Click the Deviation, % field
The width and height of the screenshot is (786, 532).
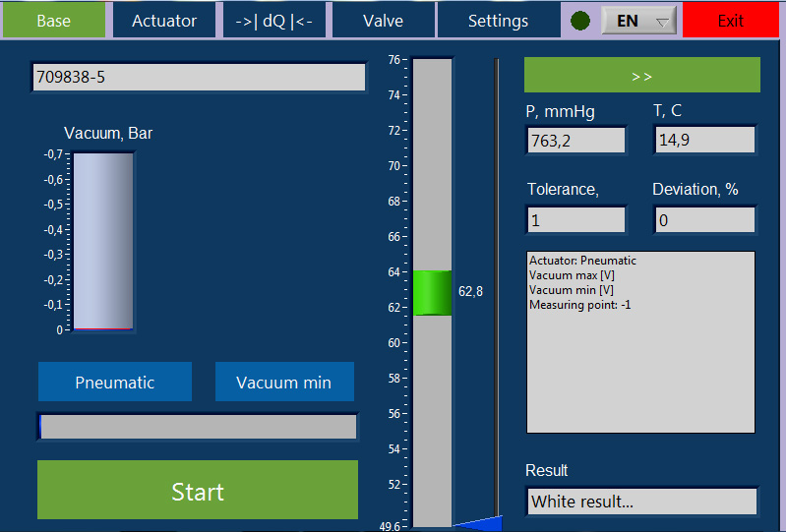[704, 220]
